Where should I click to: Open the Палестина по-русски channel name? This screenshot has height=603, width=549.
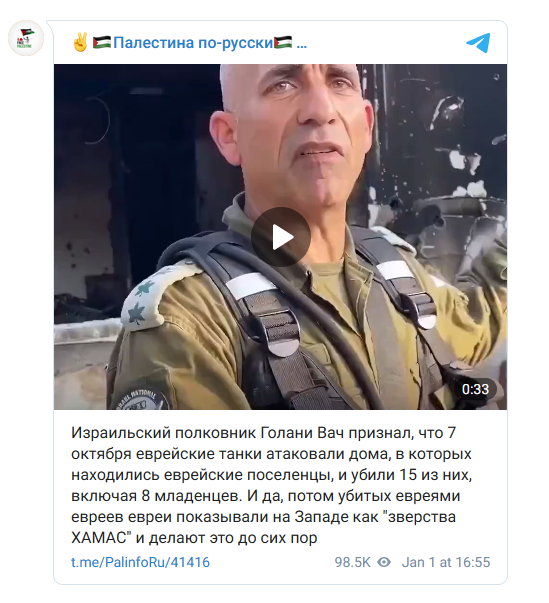(x=193, y=43)
